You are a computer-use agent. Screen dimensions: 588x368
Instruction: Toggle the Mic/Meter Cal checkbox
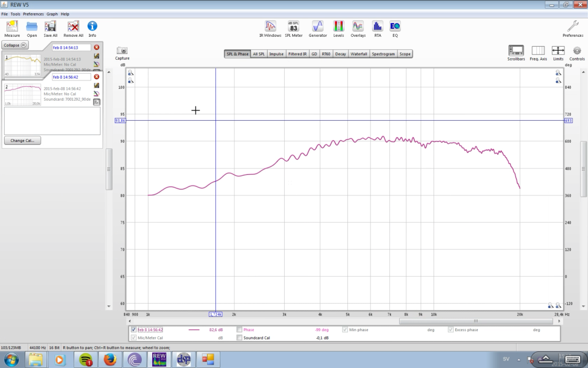[x=133, y=338]
